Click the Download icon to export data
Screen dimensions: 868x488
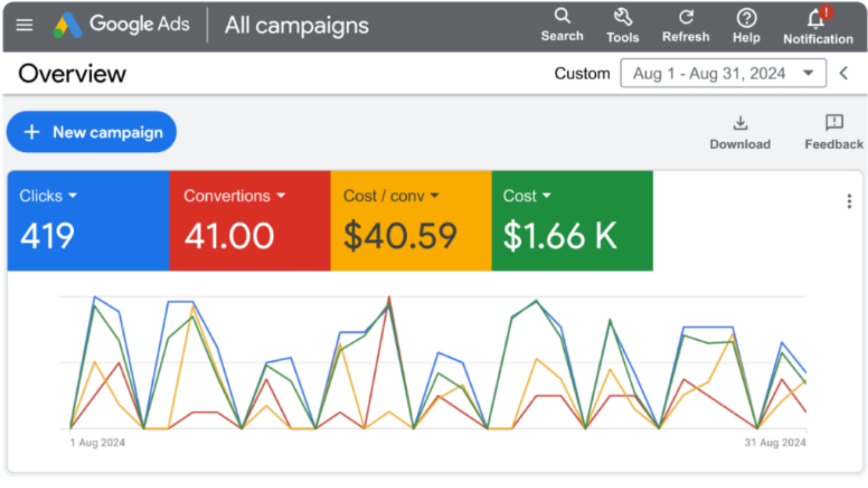coord(740,123)
